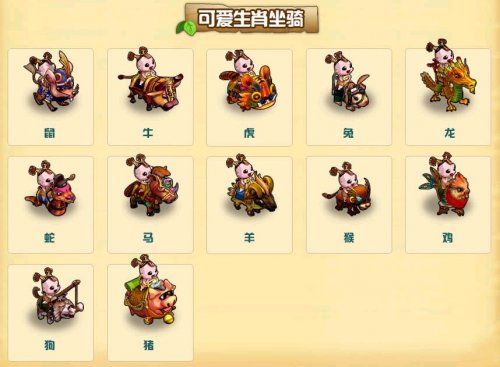Screen dimensions: 500x367
Task: Pick the sheep (羊) mount icon
Action: pos(251,185)
